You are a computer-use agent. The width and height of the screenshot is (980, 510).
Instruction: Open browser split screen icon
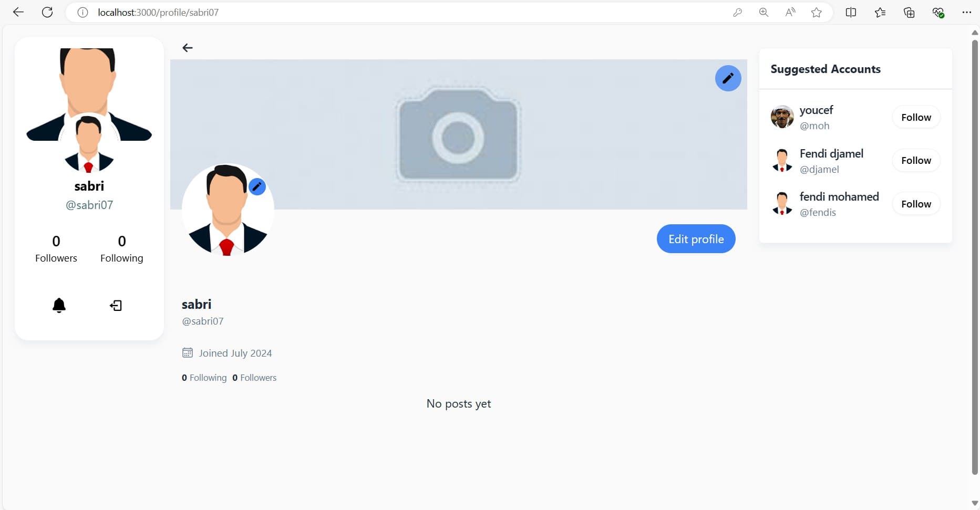coord(851,13)
